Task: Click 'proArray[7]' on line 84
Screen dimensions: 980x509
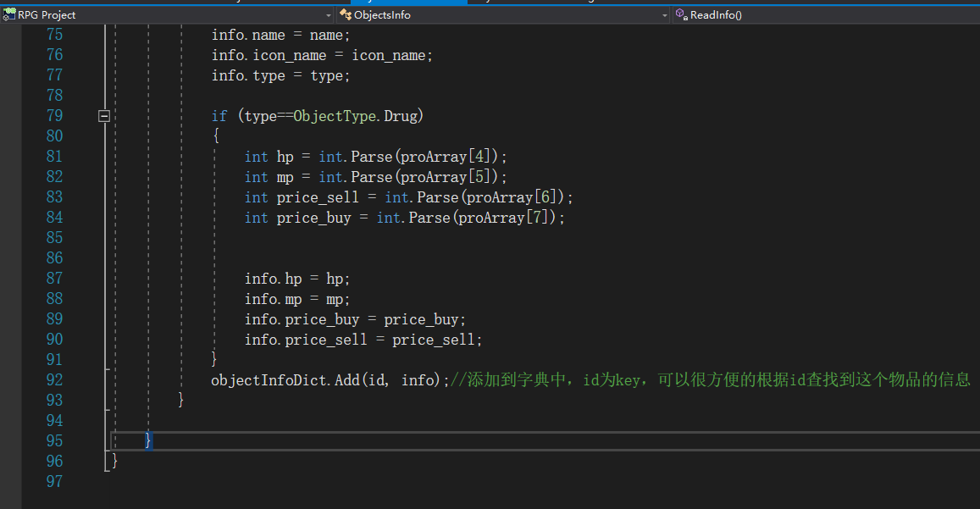Action: (503, 218)
